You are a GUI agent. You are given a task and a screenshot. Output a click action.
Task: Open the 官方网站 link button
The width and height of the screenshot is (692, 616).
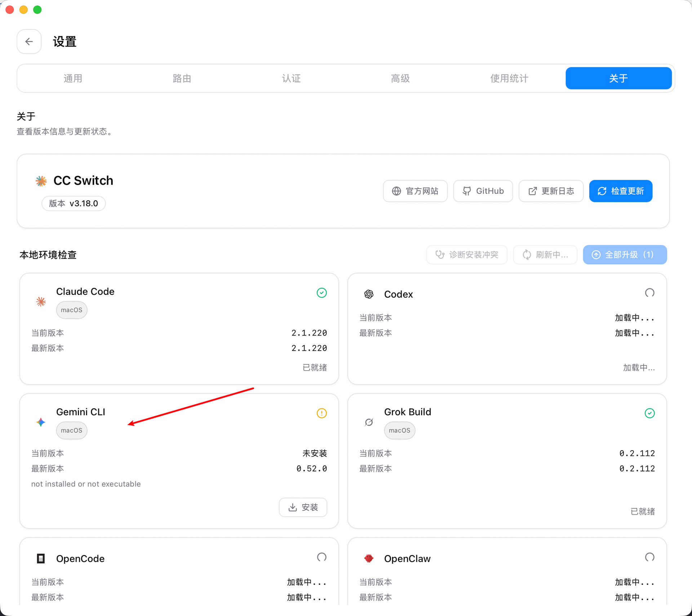tap(415, 191)
